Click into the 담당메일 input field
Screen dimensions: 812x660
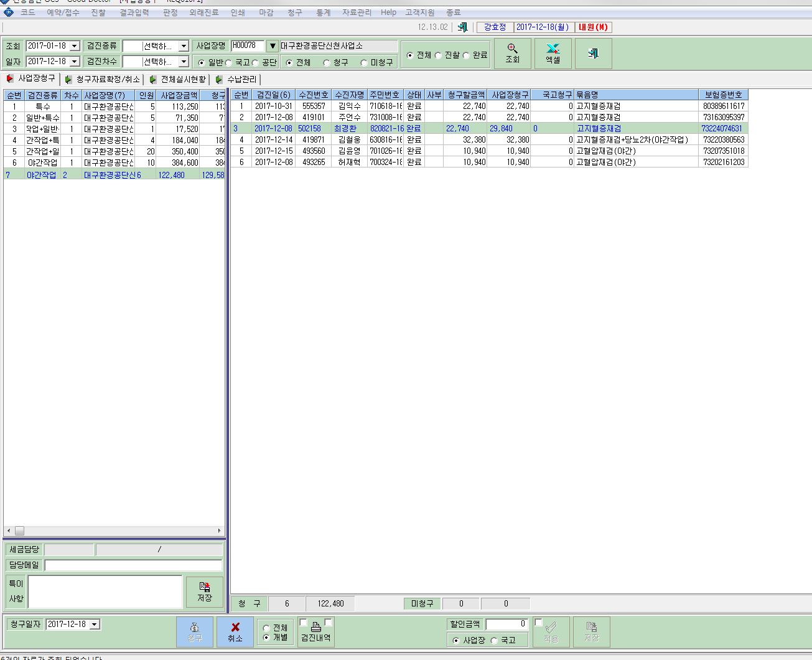(133, 565)
